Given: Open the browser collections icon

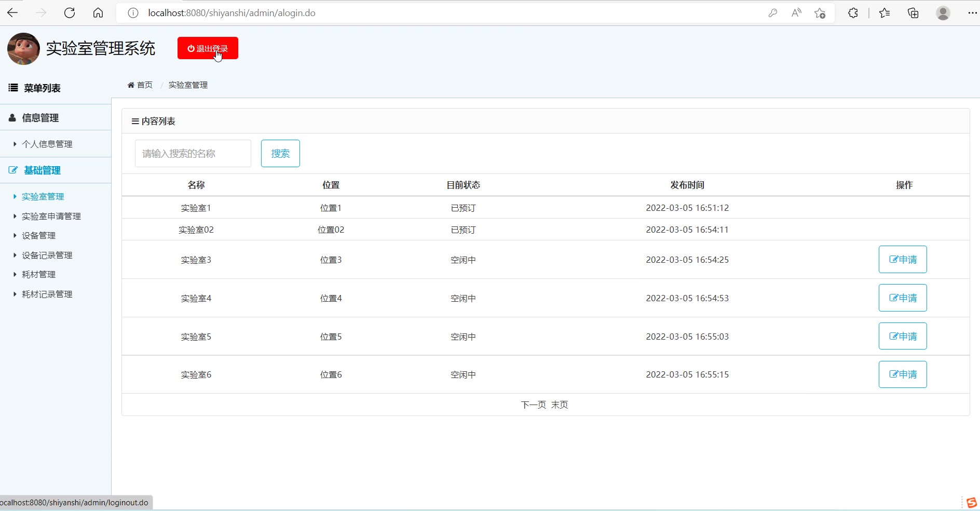Looking at the screenshot, I should tap(913, 13).
